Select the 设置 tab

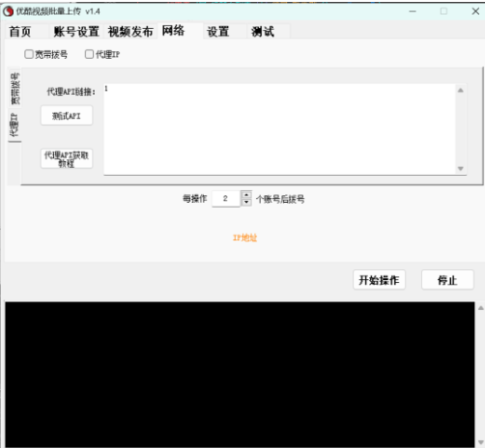(218, 32)
